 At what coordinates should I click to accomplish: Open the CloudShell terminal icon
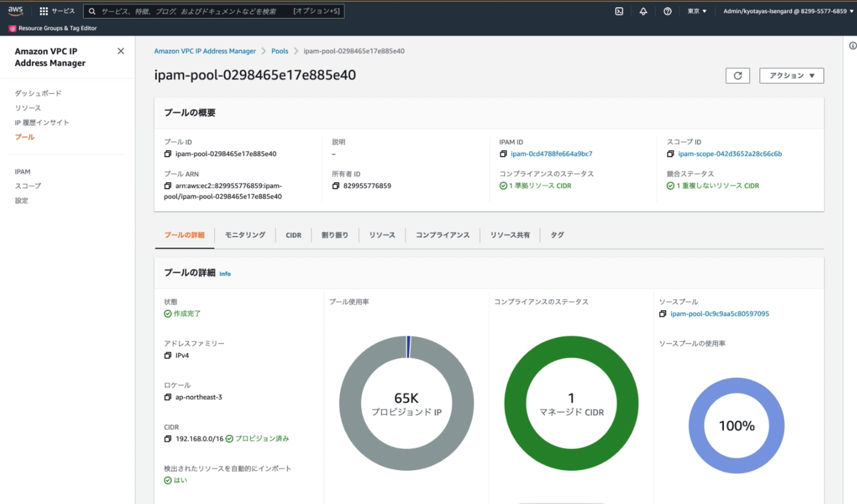pyautogui.click(x=619, y=11)
